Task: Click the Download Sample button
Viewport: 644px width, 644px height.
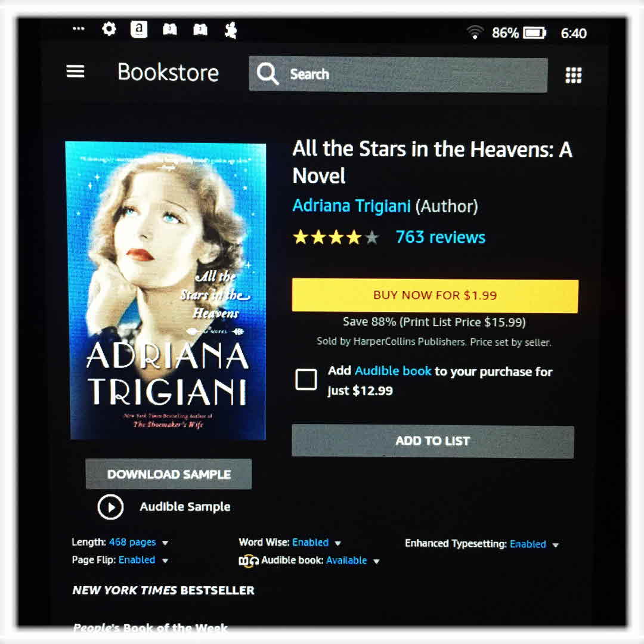Action: [168, 475]
